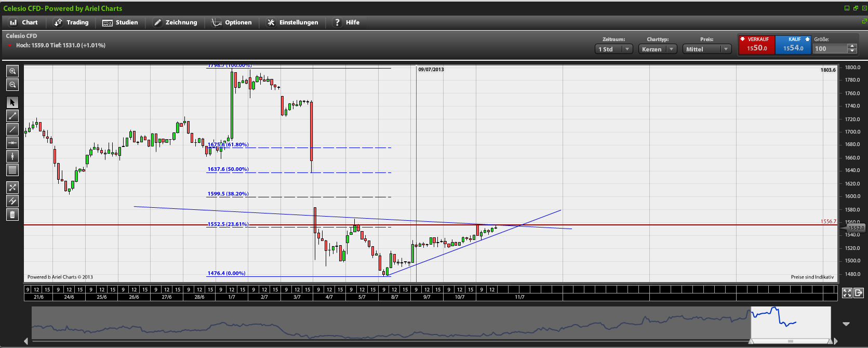Click the Größe quantity input field
Screen dimensions: 868x348
(x=830, y=49)
